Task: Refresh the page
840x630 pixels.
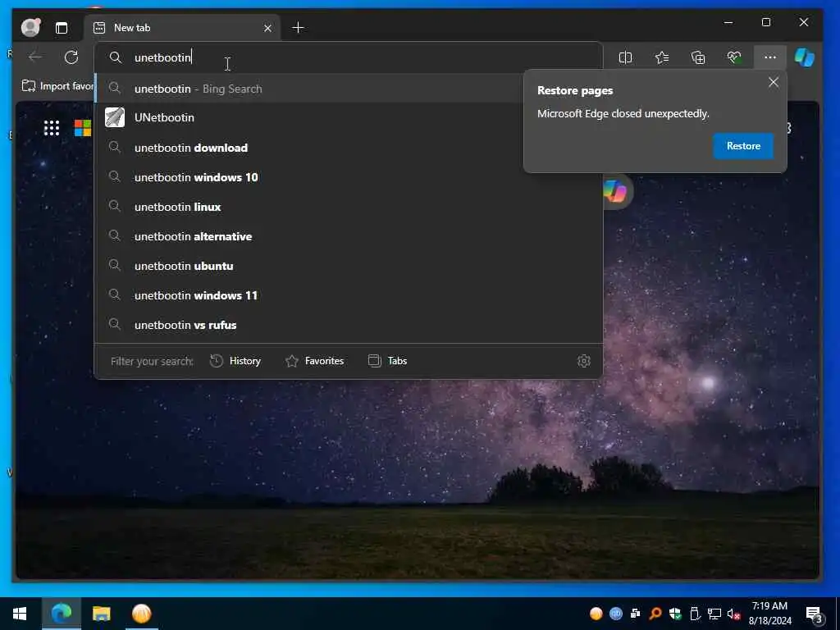Action: coord(71,57)
